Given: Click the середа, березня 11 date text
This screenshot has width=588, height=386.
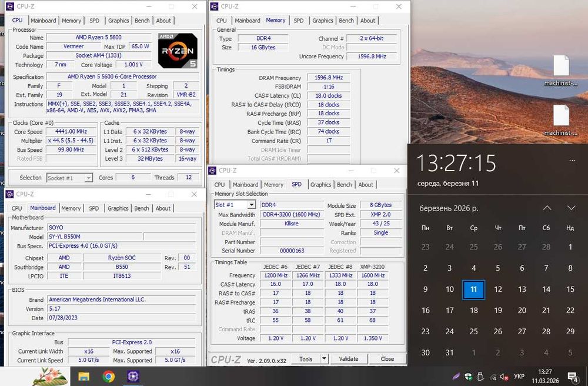Looking at the screenshot, I should tap(447, 184).
